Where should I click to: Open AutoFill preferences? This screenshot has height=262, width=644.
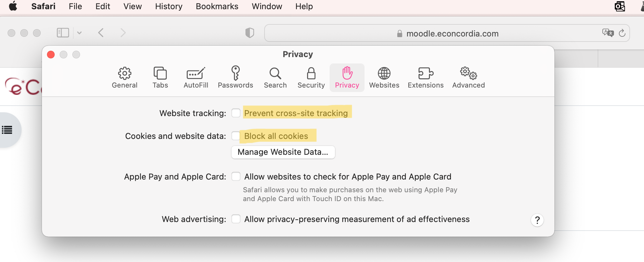click(196, 78)
